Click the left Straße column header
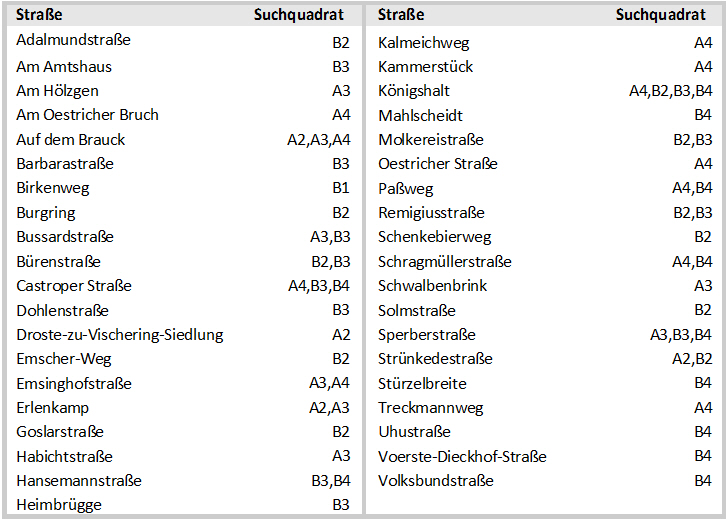The width and height of the screenshot is (727, 520). click(39, 15)
